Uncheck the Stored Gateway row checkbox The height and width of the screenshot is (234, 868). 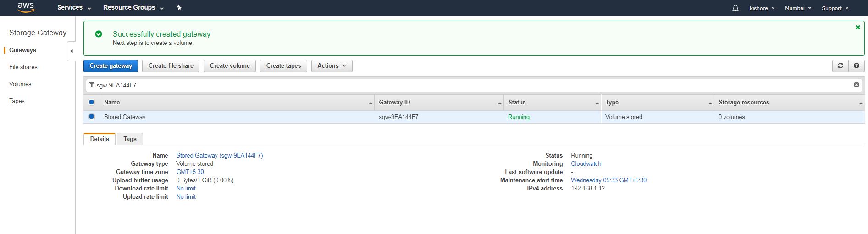[x=91, y=117]
